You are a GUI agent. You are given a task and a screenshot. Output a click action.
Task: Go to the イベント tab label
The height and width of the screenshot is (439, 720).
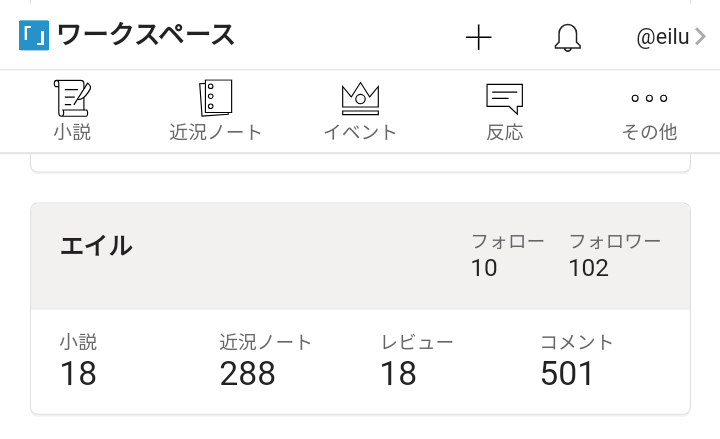(360, 132)
